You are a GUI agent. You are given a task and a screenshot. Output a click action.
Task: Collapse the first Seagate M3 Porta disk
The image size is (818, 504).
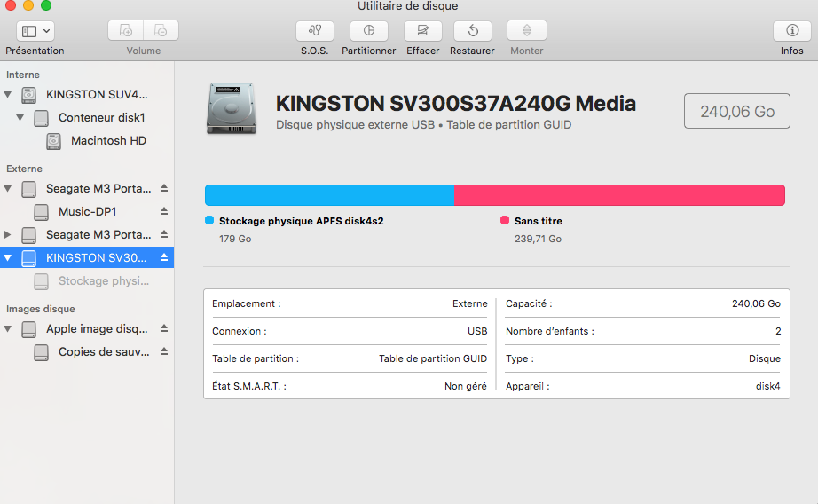coord(8,188)
